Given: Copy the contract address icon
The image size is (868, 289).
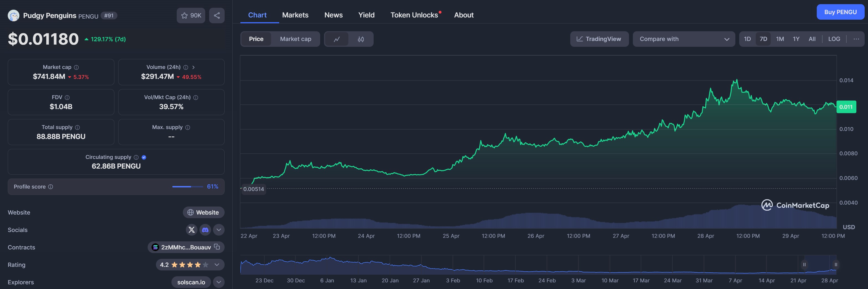Looking at the screenshot, I should point(217,247).
